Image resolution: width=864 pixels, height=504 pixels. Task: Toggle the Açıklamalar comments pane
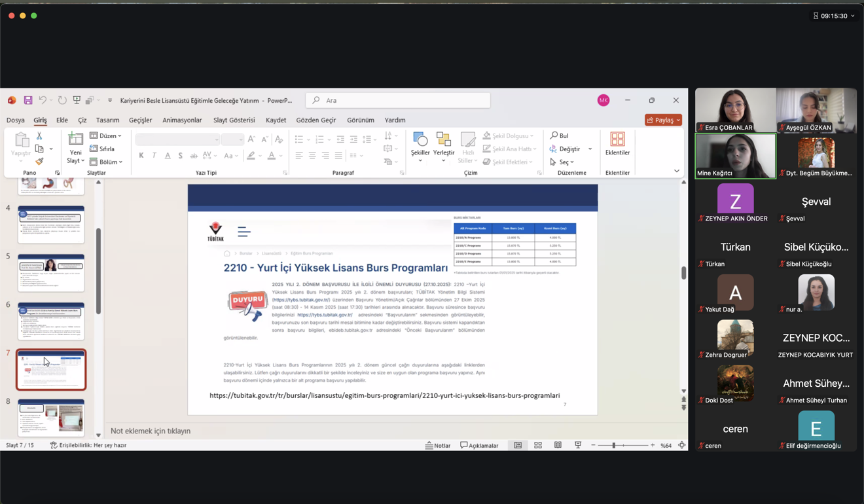coord(479,445)
